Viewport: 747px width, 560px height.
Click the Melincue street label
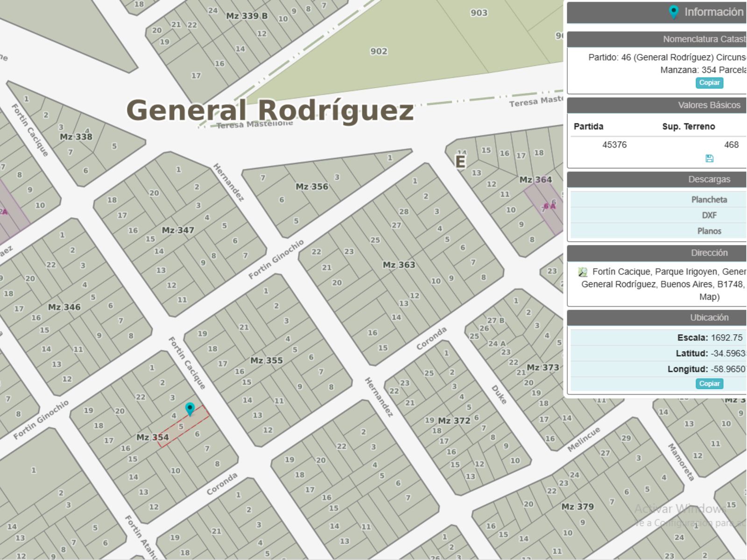pos(584,439)
